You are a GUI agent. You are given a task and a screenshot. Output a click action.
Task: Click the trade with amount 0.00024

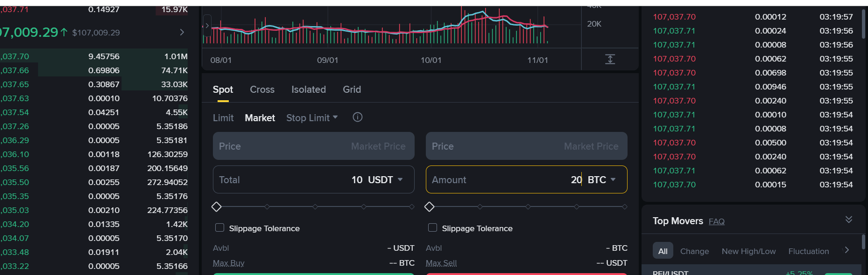[x=753, y=31]
